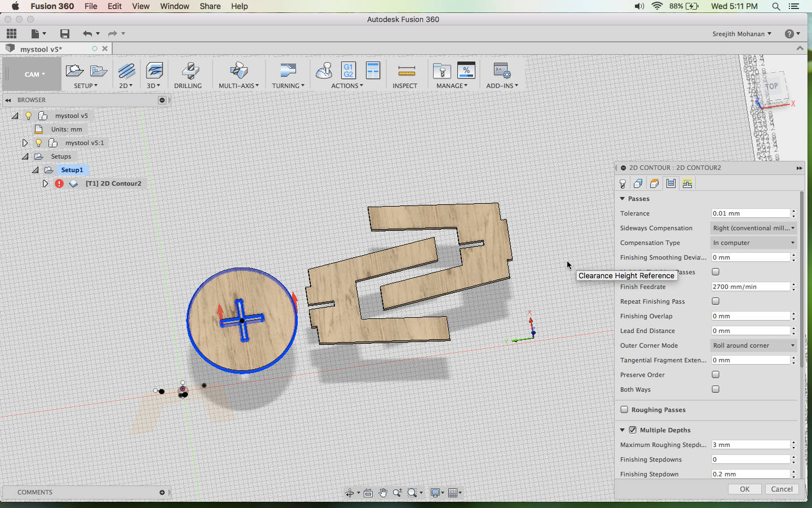Open the MANAGE menu label
The width and height of the screenshot is (812, 508).
coord(452,86)
